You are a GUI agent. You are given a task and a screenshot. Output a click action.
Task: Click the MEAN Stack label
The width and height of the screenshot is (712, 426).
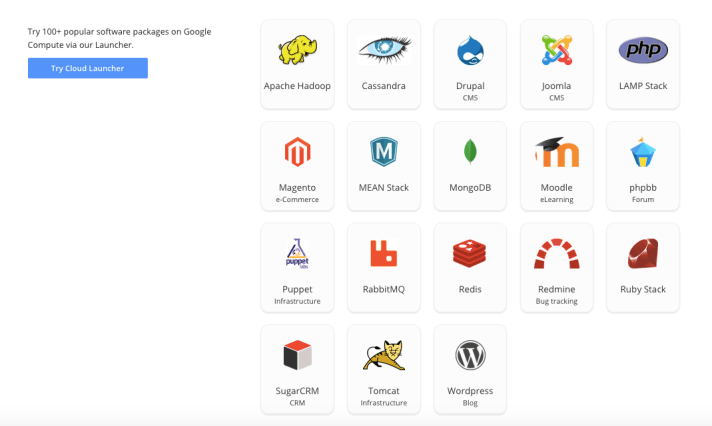click(x=384, y=188)
